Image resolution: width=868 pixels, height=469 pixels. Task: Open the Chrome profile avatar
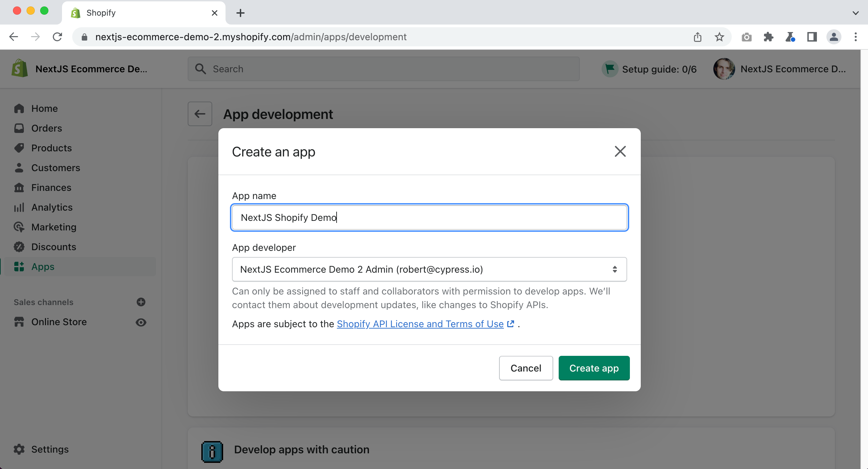click(834, 37)
